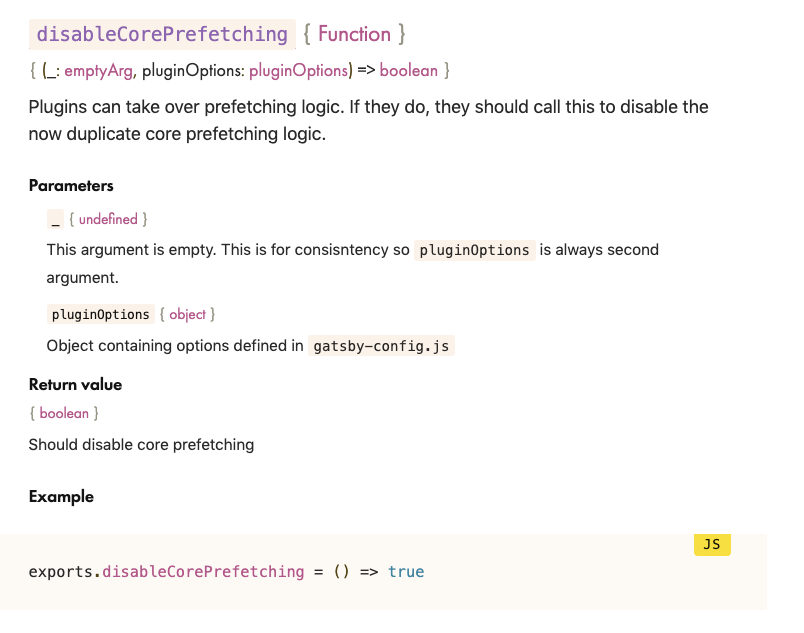Click the description paragraph about plugins prefetching

368,120
